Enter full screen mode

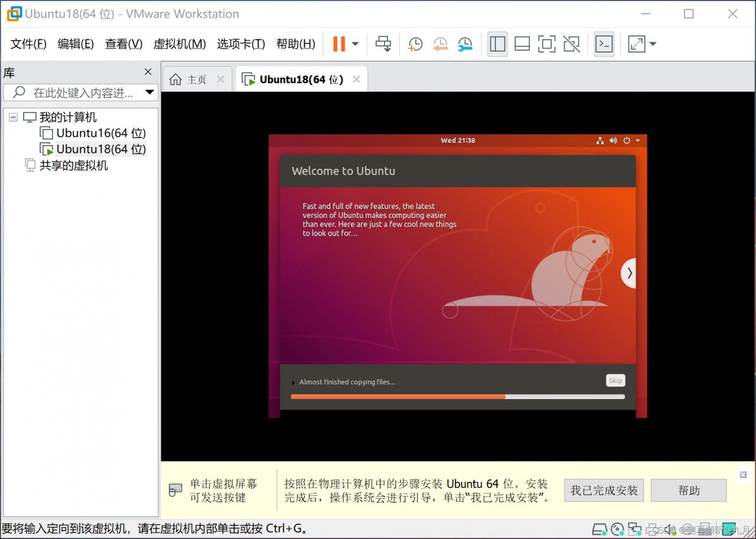click(x=547, y=44)
